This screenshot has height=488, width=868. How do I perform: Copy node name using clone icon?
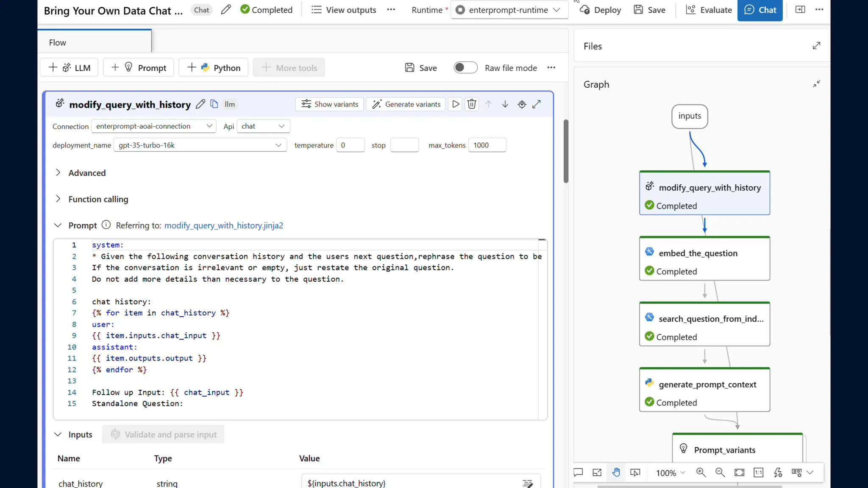pyautogui.click(x=214, y=104)
